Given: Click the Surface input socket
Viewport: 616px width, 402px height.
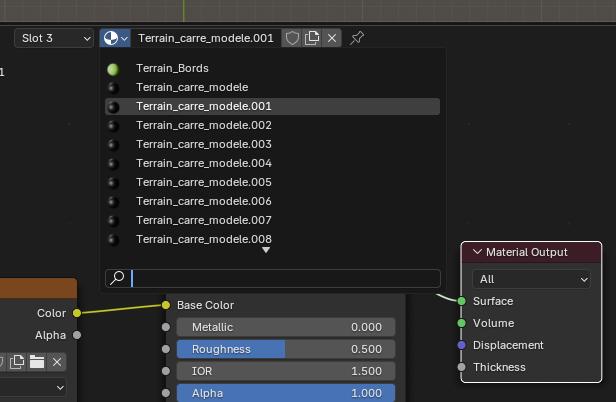Looking at the screenshot, I should click(461, 301).
